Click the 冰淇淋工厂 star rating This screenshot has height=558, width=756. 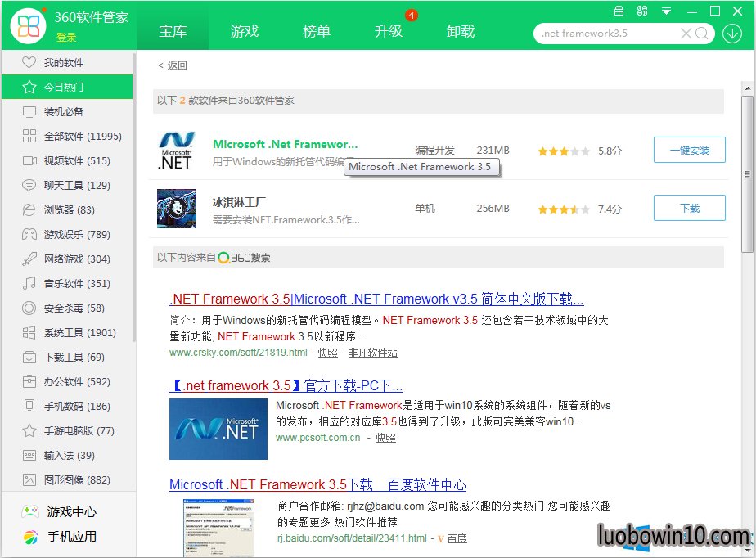tap(564, 209)
